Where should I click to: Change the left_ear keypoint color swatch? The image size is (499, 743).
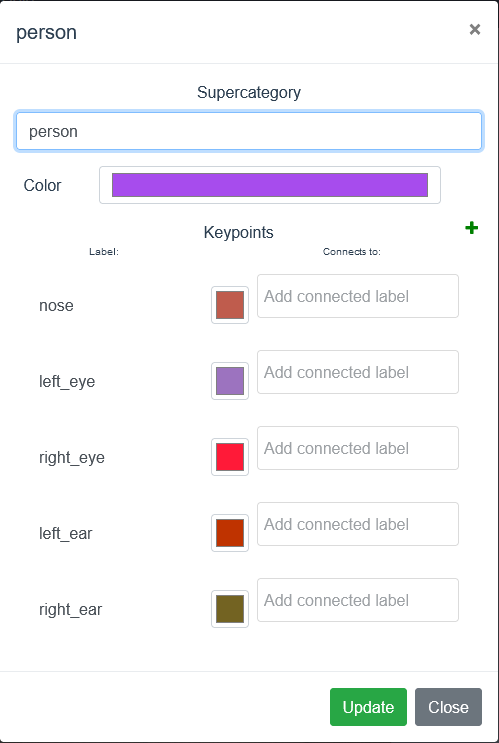pos(230,533)
